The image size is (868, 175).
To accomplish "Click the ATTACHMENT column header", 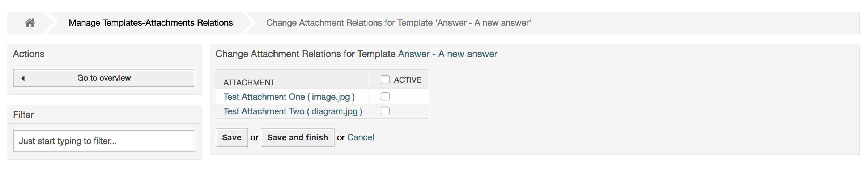I will click(249, 82).
